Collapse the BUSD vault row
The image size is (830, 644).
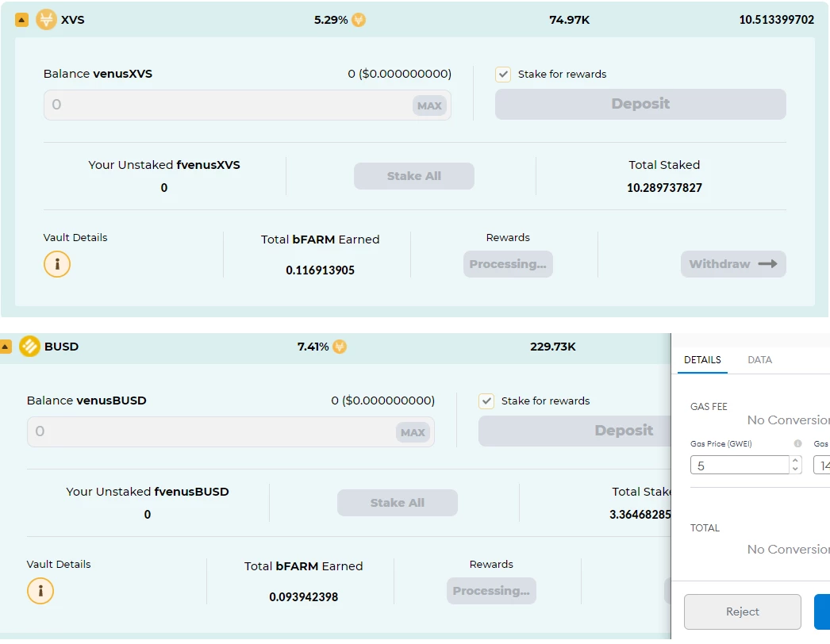click(x=6, y=347)
